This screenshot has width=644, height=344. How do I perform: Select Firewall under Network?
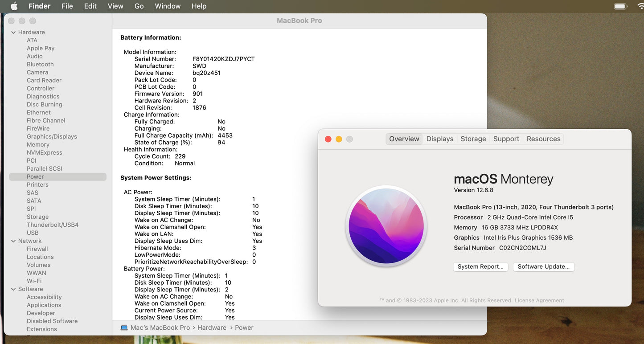coord(37,249)
